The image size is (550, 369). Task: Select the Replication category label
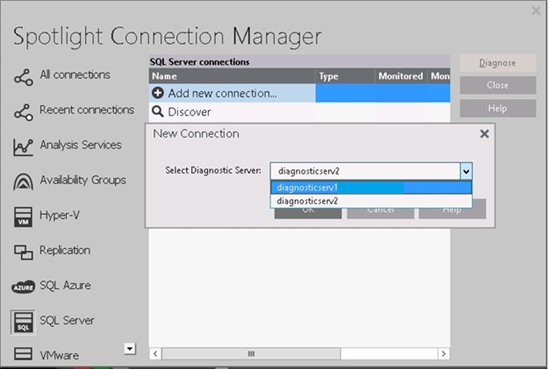tap(65, 250)
